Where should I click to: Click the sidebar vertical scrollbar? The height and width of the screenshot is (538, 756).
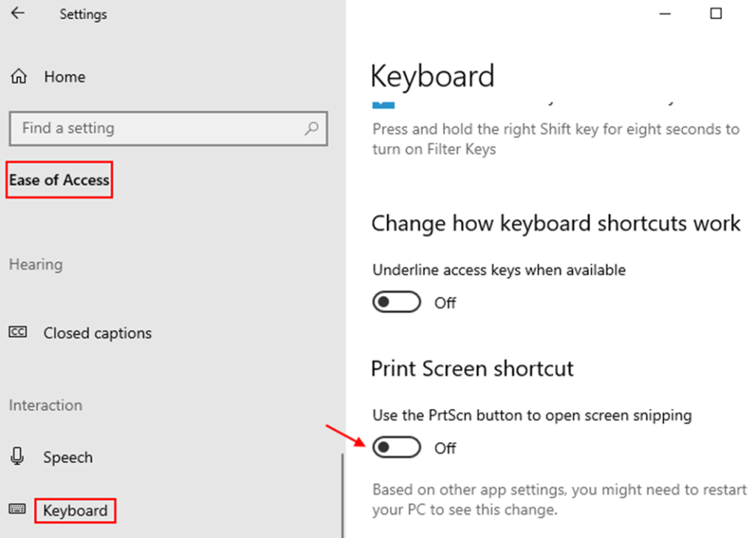click(343, 494)
